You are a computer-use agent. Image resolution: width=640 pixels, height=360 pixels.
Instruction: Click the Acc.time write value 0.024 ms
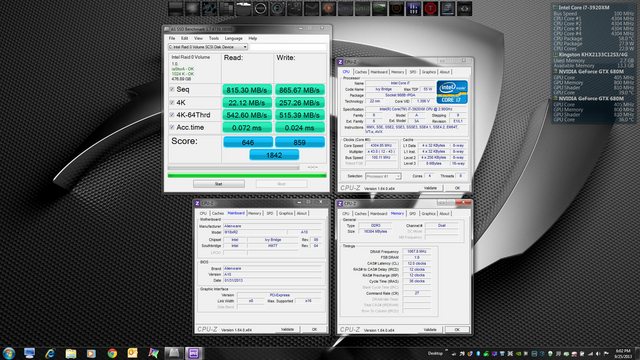300,128
